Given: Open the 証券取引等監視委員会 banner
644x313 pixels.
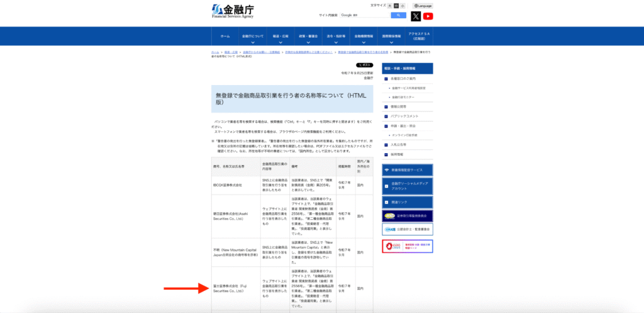Looking at the screenshot, I should coord(408,215).
